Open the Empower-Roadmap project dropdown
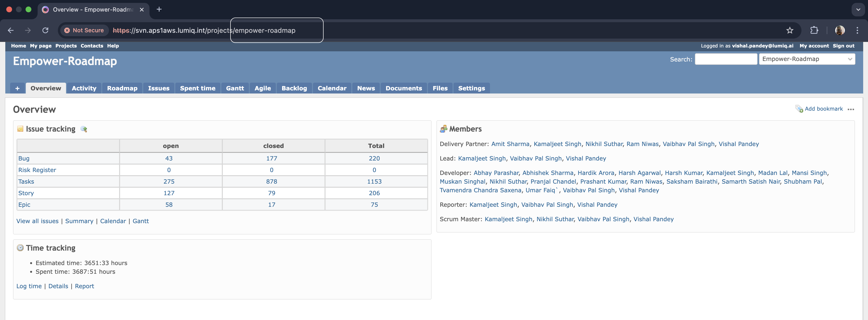The height and width of the screenshot is (320, 868). tap(807, 59)
